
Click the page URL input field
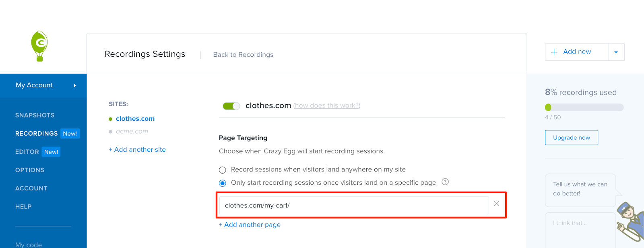(x=354, y=205)
